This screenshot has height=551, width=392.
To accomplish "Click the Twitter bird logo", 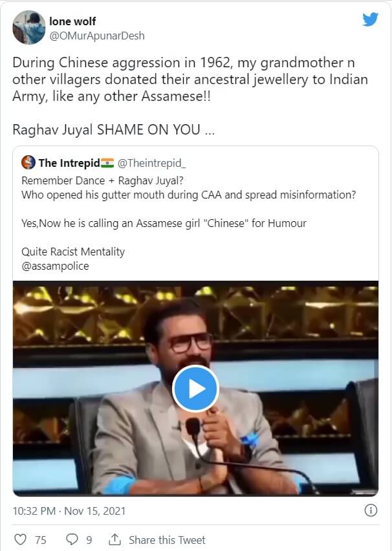I will pos(370,19).
